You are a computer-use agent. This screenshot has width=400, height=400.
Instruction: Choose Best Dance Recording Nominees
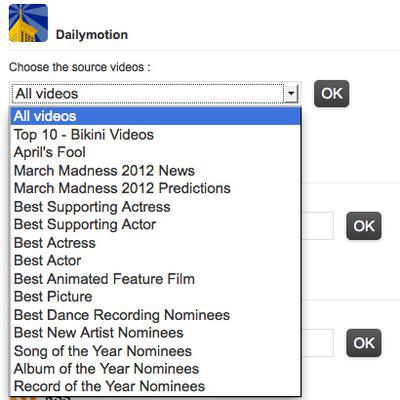point(156,315)
